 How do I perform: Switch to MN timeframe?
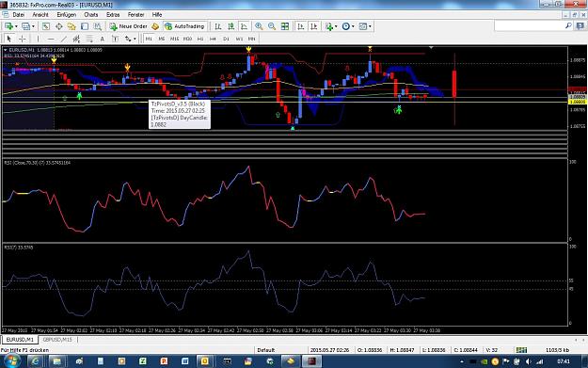[252, 39]
